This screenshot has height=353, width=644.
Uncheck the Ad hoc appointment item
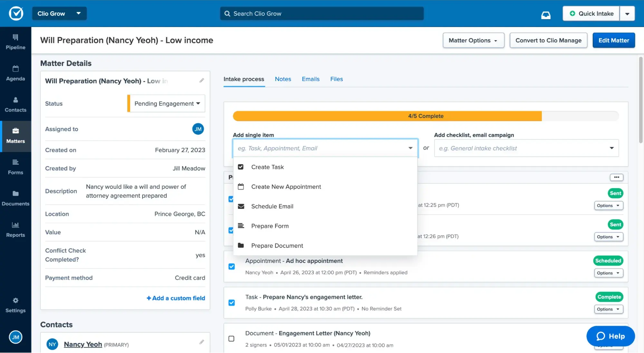(x=231, y=266)
